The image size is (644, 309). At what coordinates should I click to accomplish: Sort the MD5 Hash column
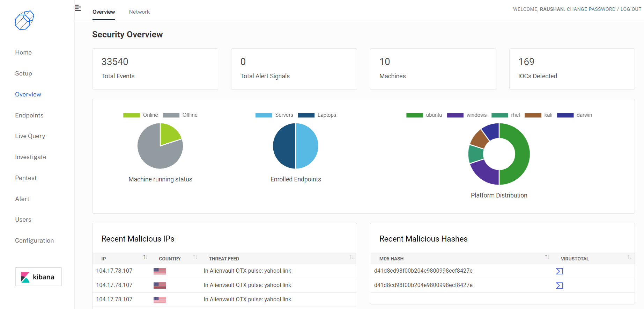pyautogui.click(x=547, y=257)
